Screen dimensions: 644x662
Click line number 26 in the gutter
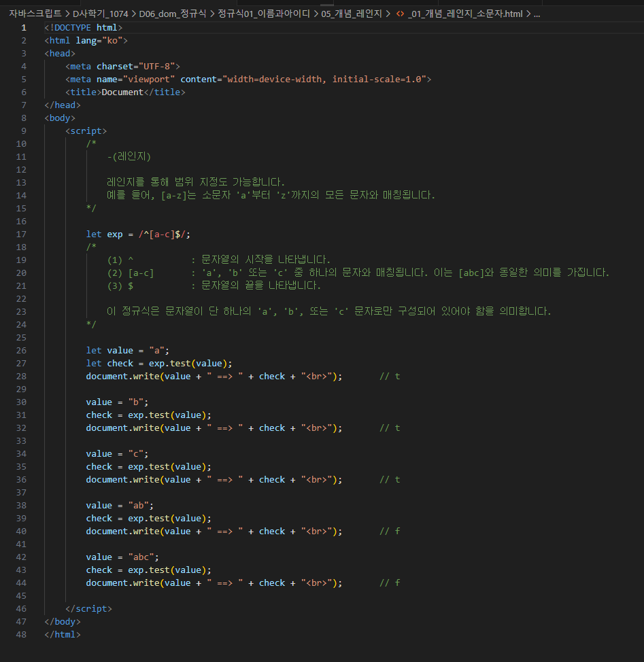point(21,351)
